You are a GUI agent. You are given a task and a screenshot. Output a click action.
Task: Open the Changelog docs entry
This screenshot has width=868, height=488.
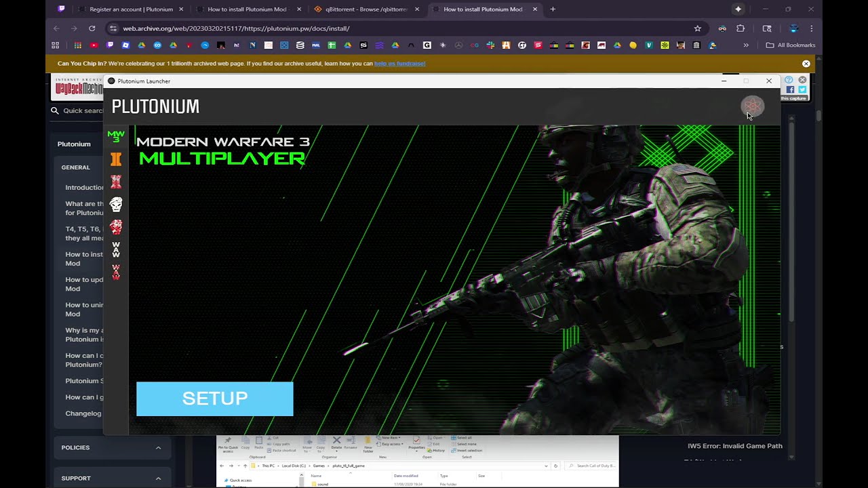[83, 413]
